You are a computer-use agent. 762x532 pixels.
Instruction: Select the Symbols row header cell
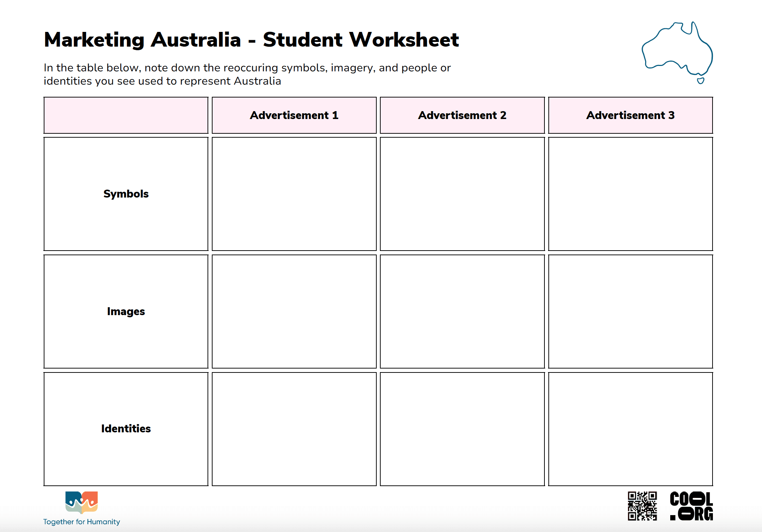[x=125, y=194]
